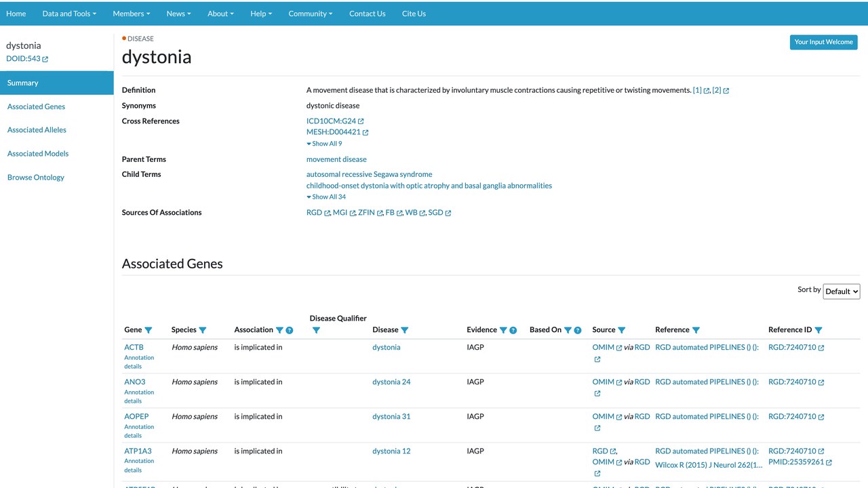Open the Cite Us page
The height and width of the screenshot is (488, 868).
point(414,14)
